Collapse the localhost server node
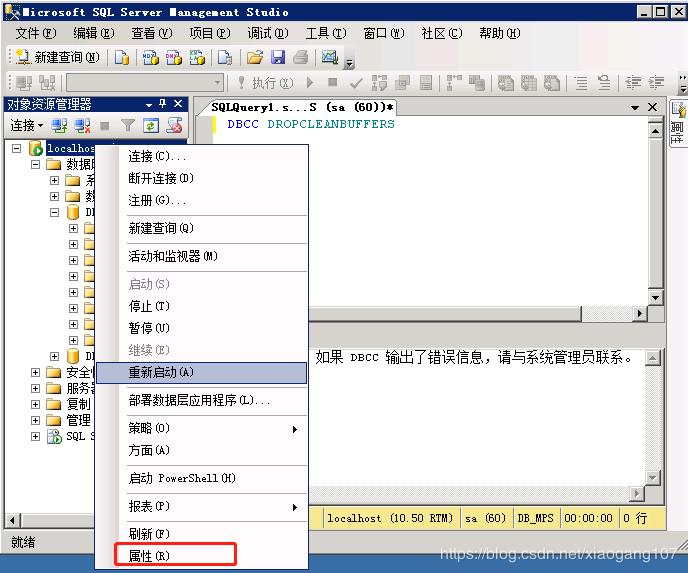The height and width of the screenshot is (573, 688). tap(17, 148)
